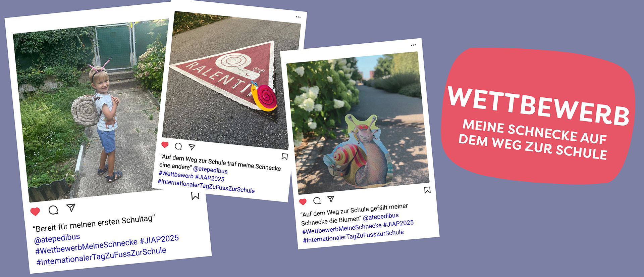Screen dimensions: 644x277
Task: Like the Ralentir road sign post
Action: coord(165,145)
